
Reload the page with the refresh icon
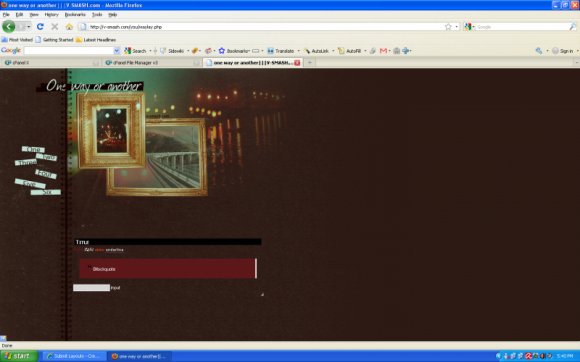pos(40,27)
